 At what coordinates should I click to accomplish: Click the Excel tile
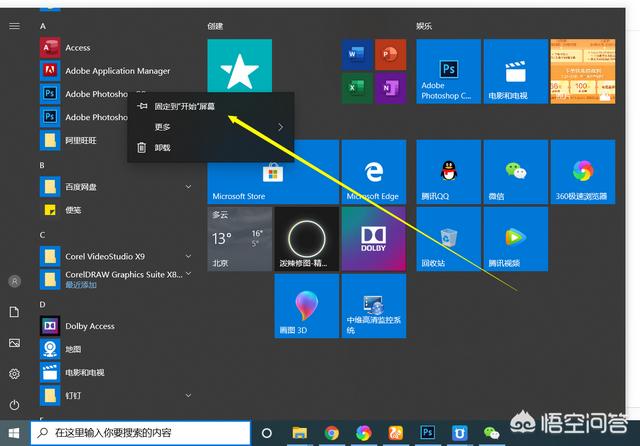(356, 88)
